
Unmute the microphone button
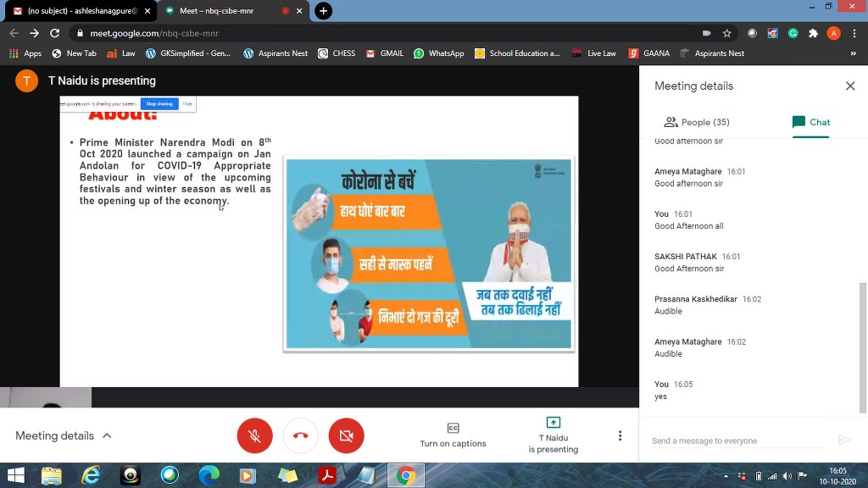[254, 435]
